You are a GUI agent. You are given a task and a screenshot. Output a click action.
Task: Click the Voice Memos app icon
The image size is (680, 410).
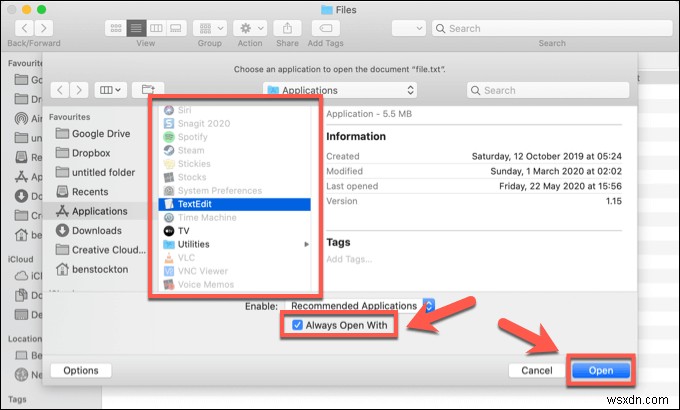(169, 285)
